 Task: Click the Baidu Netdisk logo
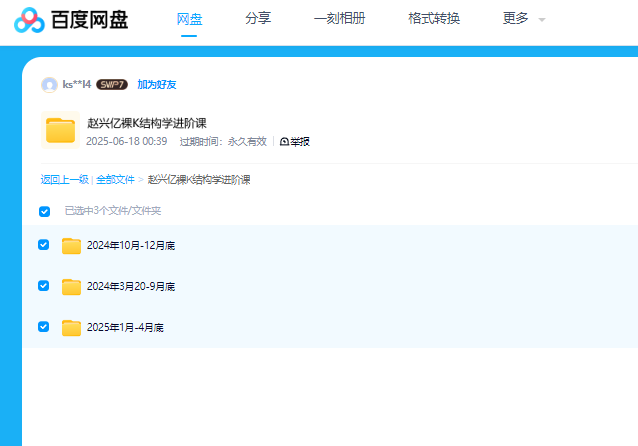coord(72,19)
